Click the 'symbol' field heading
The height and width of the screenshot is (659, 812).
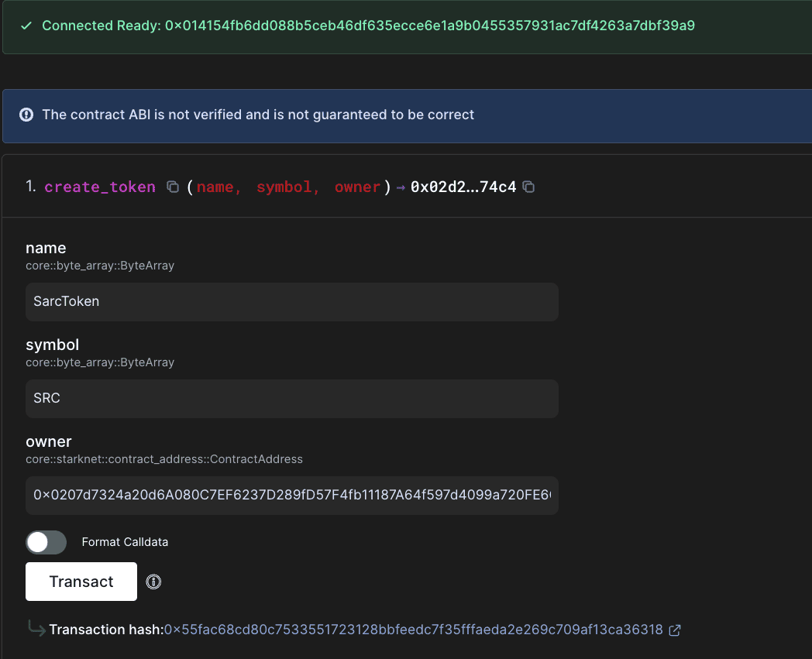tap(53, 345)
